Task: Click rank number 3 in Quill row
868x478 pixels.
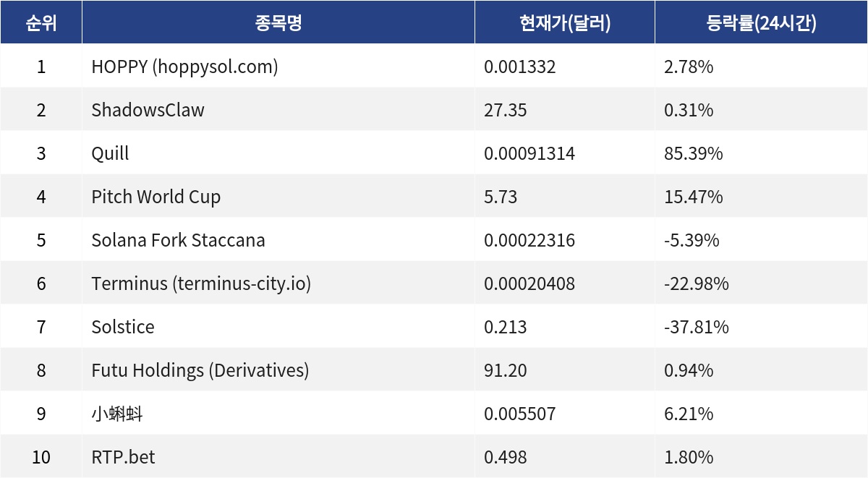Action: (41, 154)
